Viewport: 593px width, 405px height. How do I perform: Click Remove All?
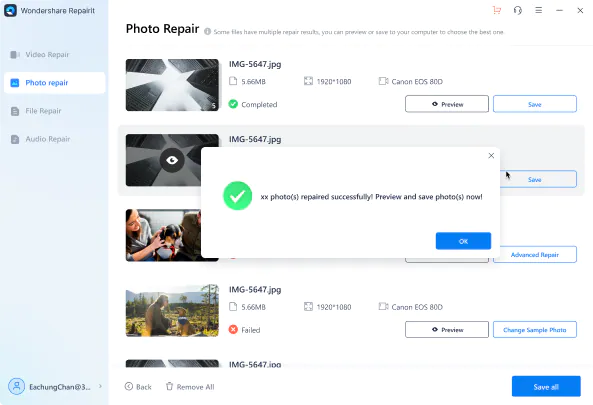click(x=190, y=386)
